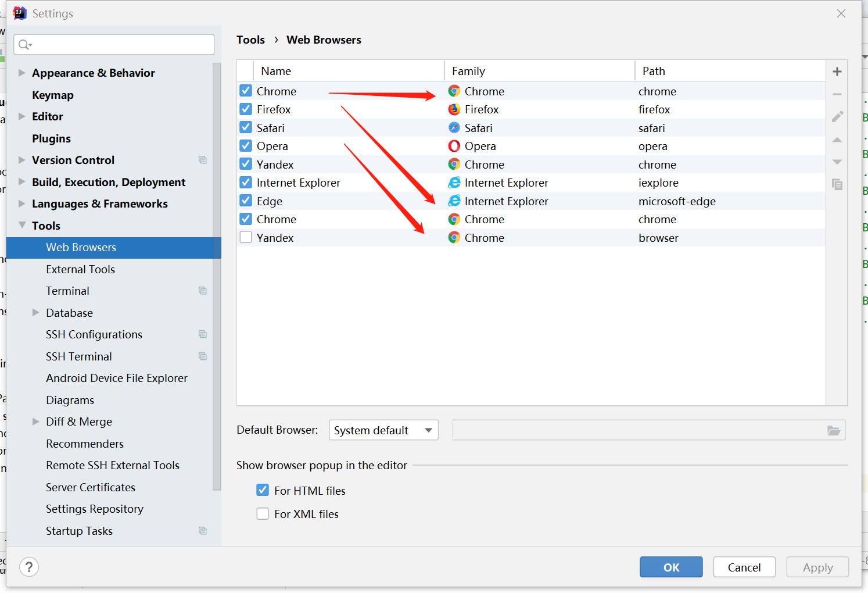Click the Safari family icon
This screenshot has height=593, width=868.
454,128
